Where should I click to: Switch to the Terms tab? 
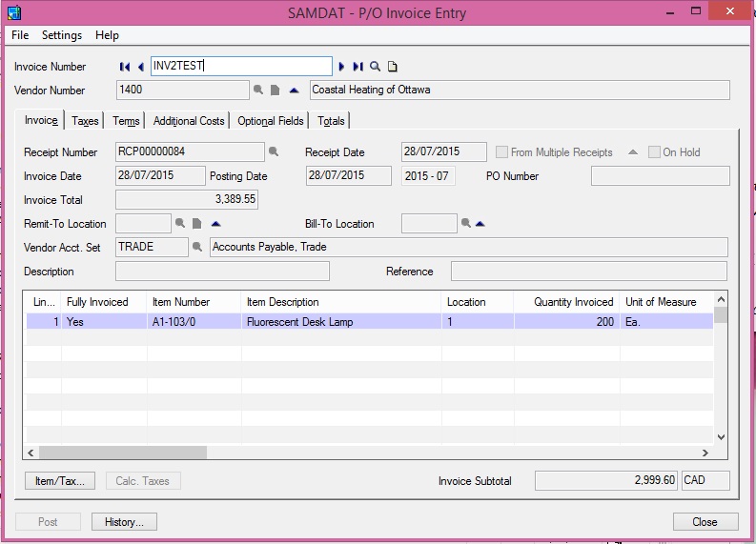coord(126,121)
